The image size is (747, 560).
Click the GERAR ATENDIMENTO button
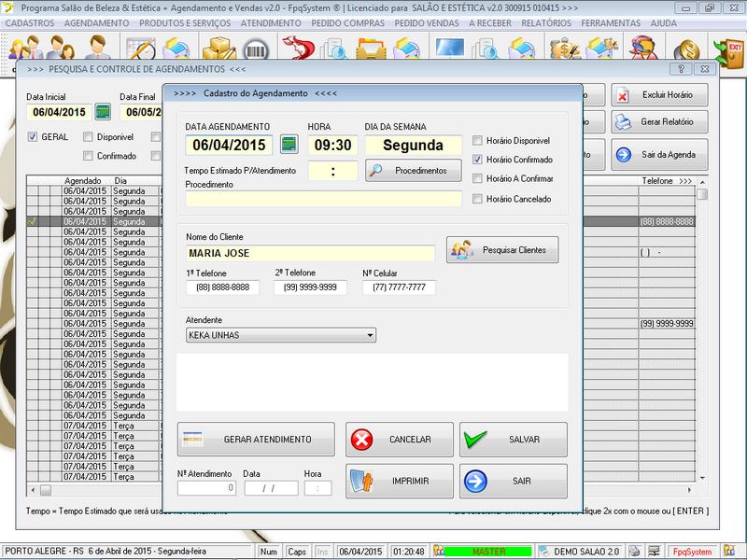[x=256, y=440]
